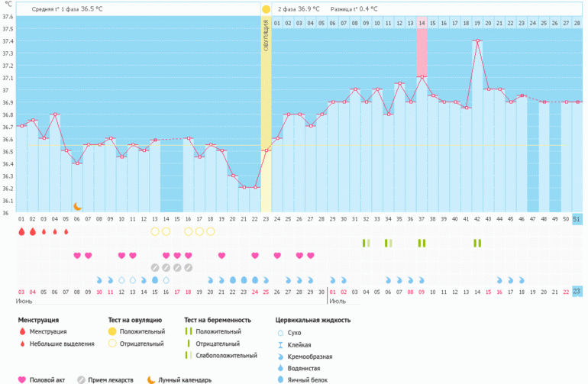Click the Лунный календарь legend label
This screenshot has width=588, height=384.
(185, 379)
